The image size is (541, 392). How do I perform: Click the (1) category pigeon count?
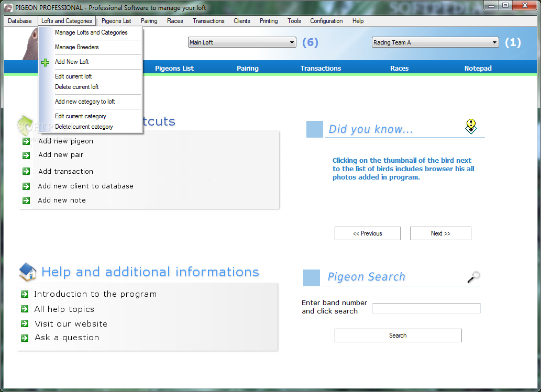[x=513, y=42]
